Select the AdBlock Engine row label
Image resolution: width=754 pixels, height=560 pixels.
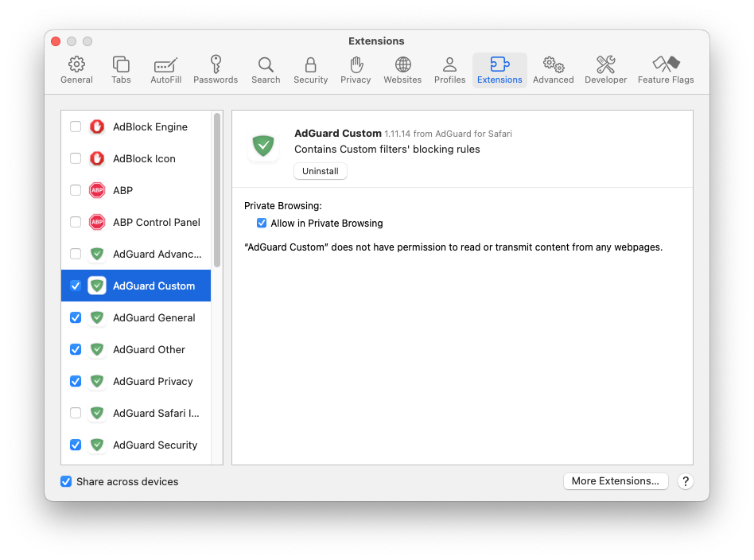pyautogui.click(x=150, y=126)
